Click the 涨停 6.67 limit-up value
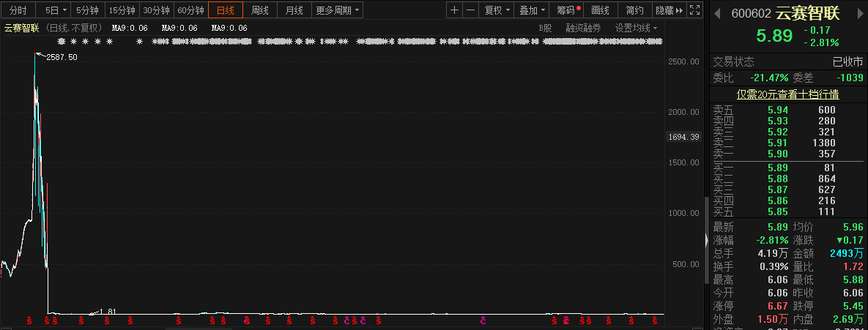Viewport: 868px width, 330px height. (778, 307)
